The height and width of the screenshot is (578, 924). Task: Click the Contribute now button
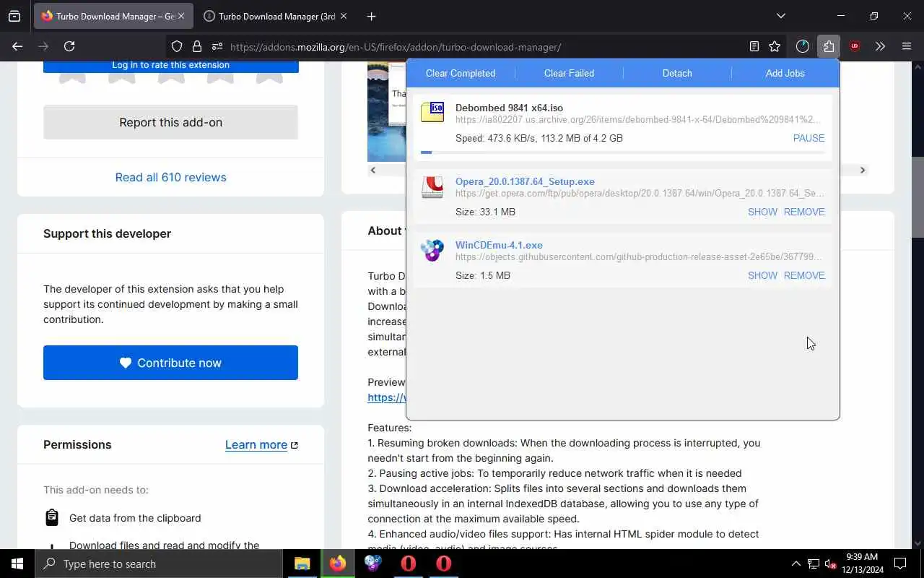(170, 363)
